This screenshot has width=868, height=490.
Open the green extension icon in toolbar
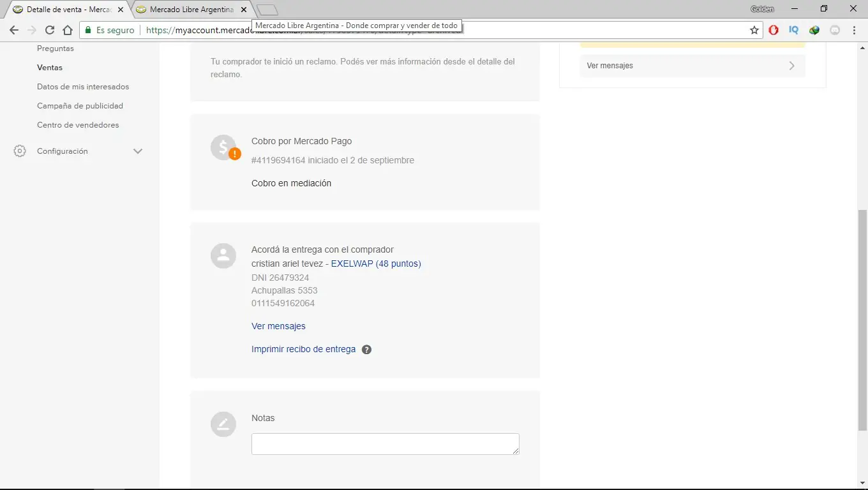[x=814, y=30]
